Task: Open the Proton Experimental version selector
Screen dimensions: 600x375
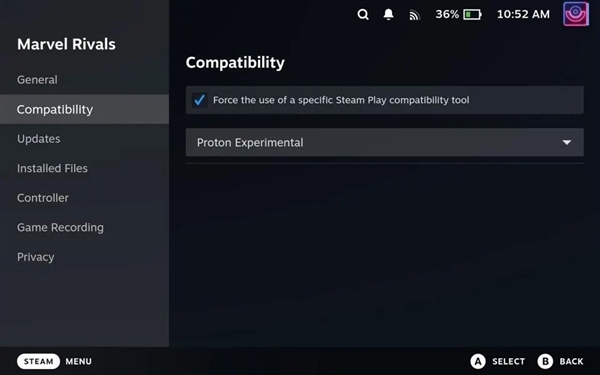Action: (385, 142)
